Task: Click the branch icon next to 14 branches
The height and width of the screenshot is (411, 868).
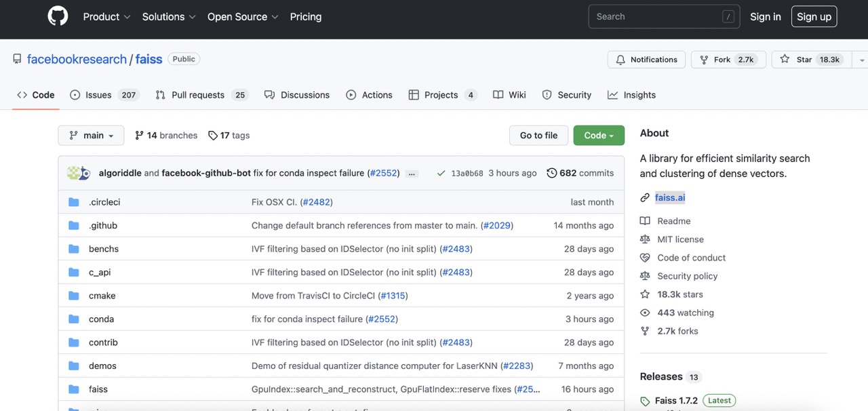Action: click(x=139, y=135)
